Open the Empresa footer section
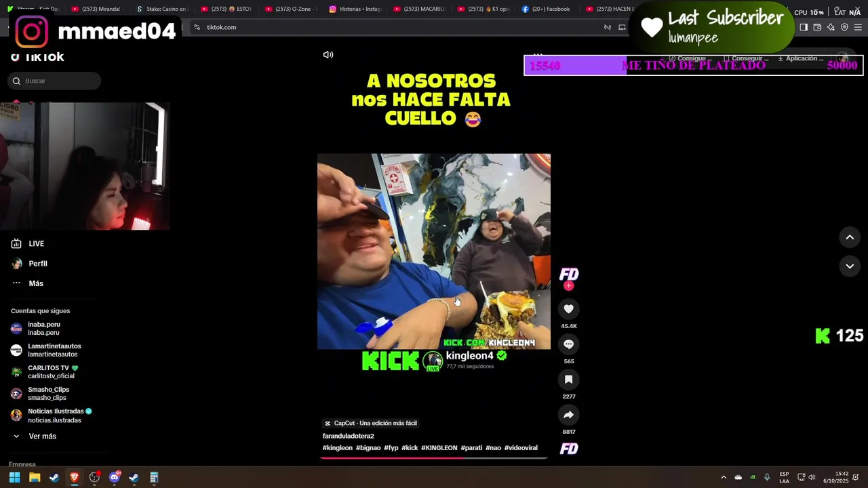This screenshot has width=868, height=488. pyautogui.click(x=22, y=464)
